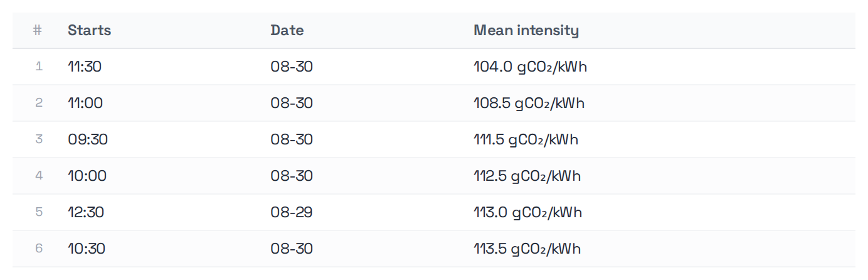Click the Date column header
Viewport: 868px width, 280px height.
[x=287, y=30]
